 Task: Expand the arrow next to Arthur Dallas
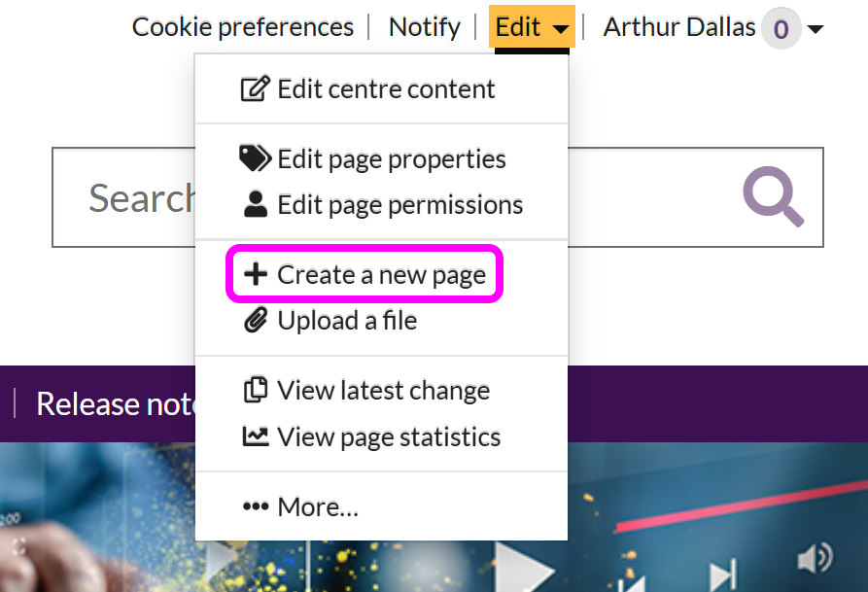tap(816, 29)
